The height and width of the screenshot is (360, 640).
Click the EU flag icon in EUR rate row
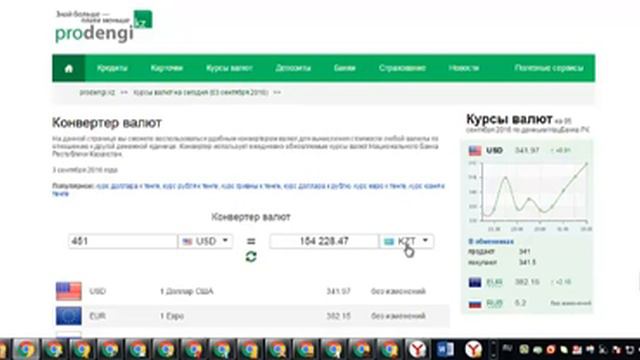pos(69,316)
